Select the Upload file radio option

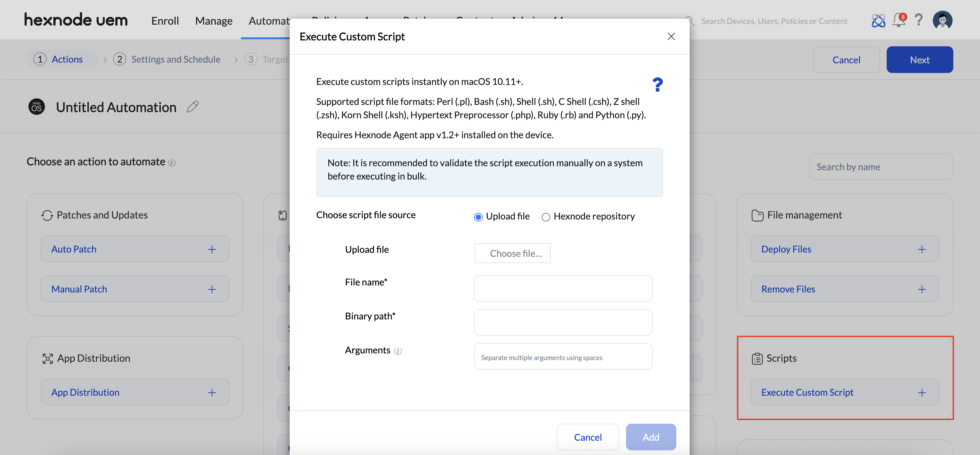(478, 217)
